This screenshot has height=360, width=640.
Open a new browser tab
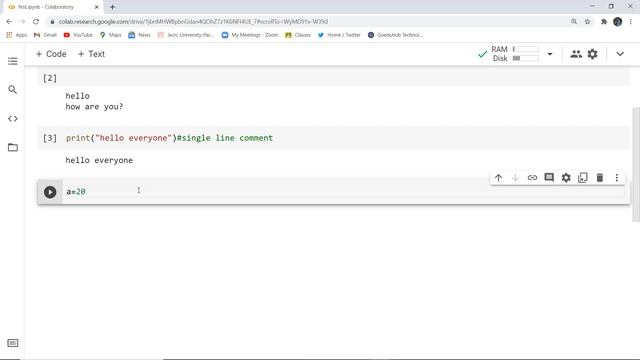click(112, 7)
